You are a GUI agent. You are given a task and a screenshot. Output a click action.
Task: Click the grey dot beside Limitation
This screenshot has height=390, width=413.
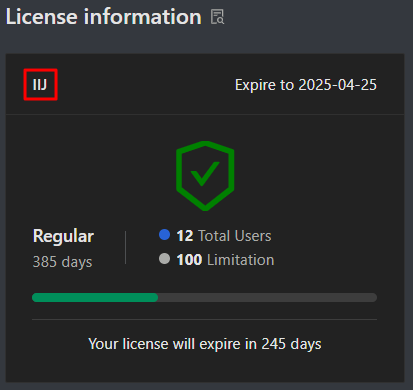[x=165, y=259]
